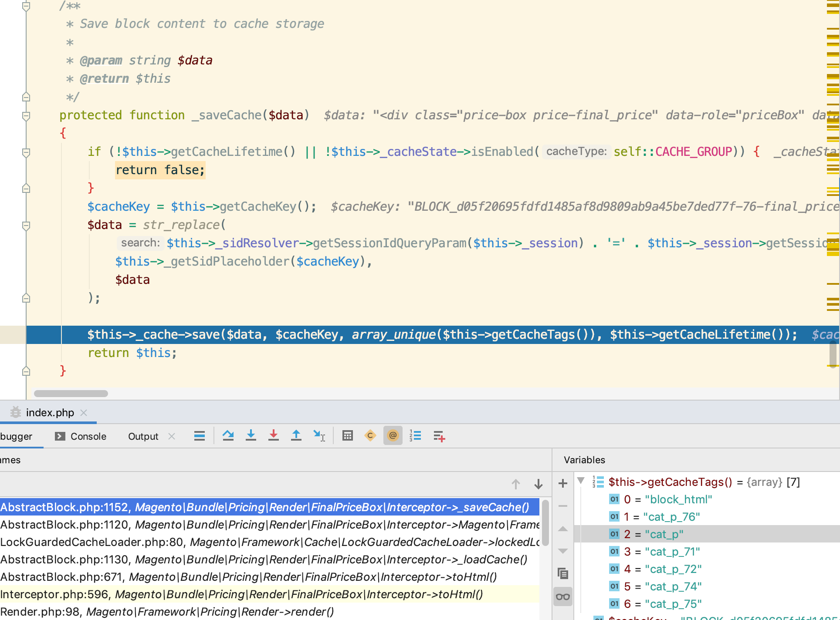Select frame Render.php:98 render()
The image size is (840, 620).
(270, 612)
